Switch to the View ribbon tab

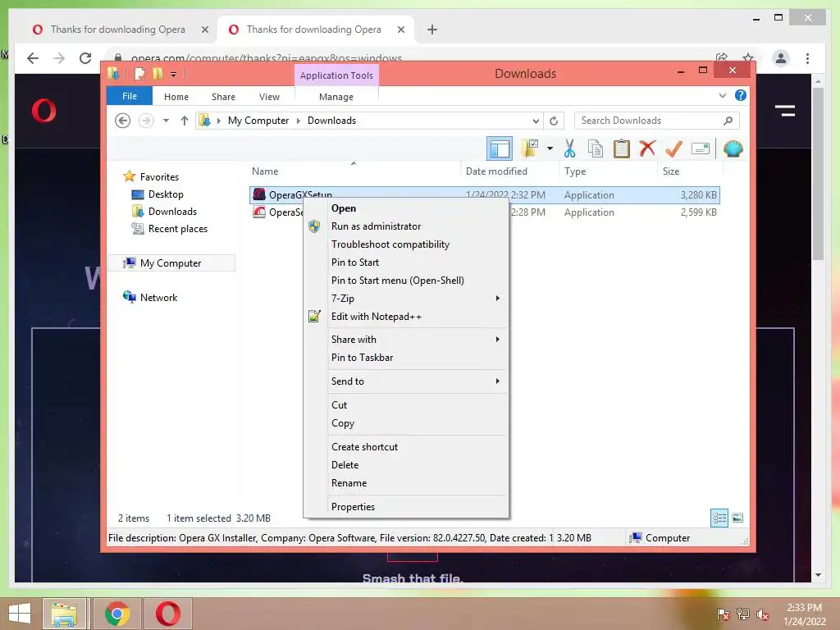pos(269,97)
